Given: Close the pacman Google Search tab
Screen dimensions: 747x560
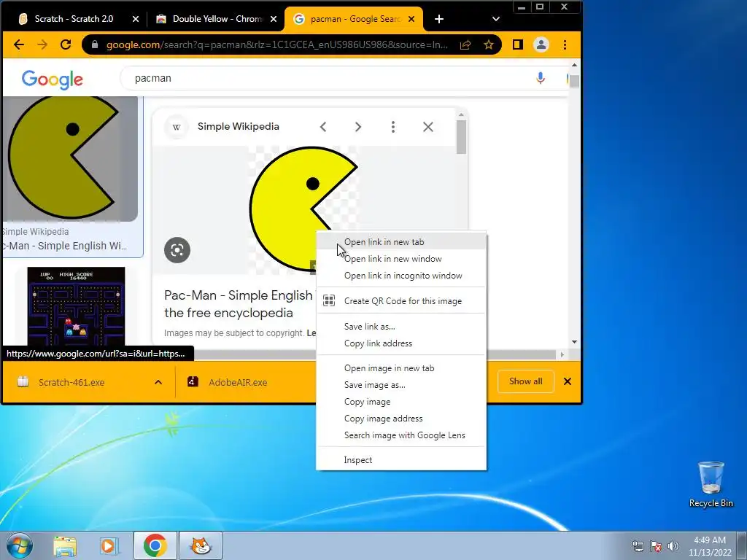Looking at the screenshot, I should [x=411, y=19].
